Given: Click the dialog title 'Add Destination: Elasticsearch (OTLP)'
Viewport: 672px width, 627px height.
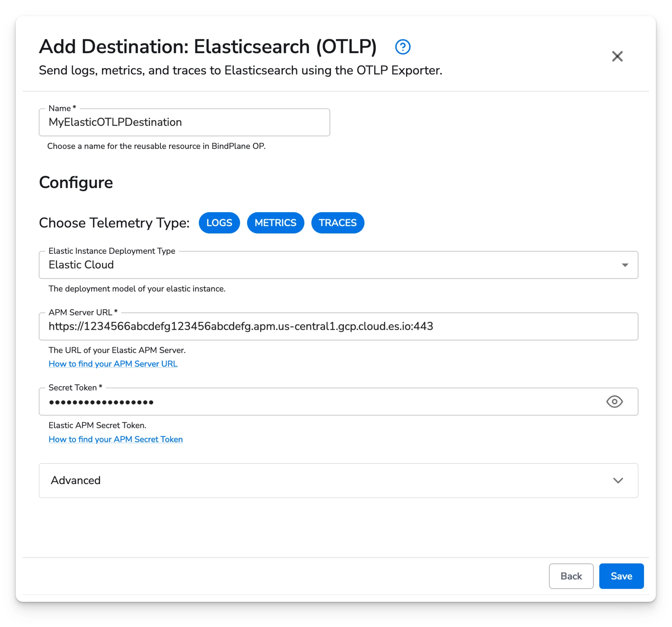Looking at the screenshot, I should (x=208, y=47).
